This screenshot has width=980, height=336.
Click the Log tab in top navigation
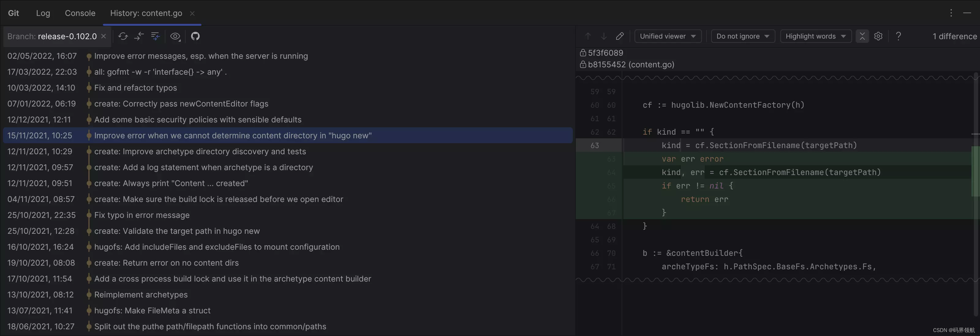pyautogui.click(x=43, y=13)
